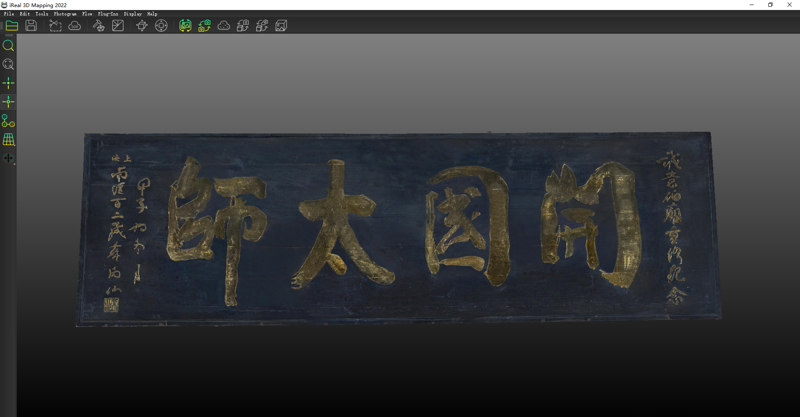The height and width of the screenshot is (417, 800).
Task: Click the open folder icon in top toolbar
Action: pos(11,26)
